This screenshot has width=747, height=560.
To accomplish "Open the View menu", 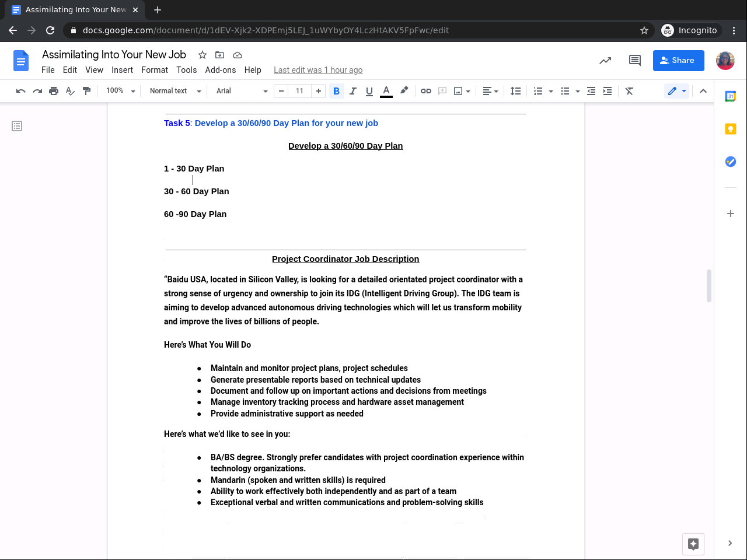I will pyautogui.click(x=94, y=70).
